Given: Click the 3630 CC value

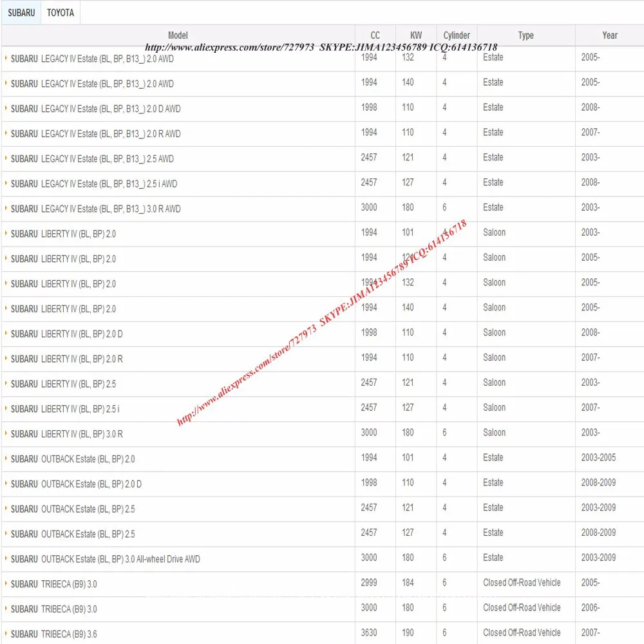Looking at the screenshot, I should 369,633.
